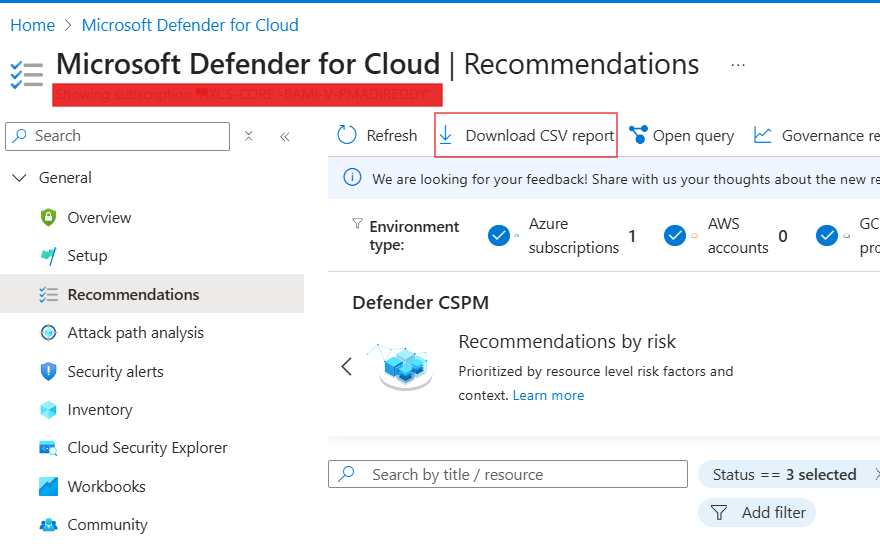This screenshot has height=549, width=880.
Task: Click into Search by title / resource field
Action: point(508,474)
